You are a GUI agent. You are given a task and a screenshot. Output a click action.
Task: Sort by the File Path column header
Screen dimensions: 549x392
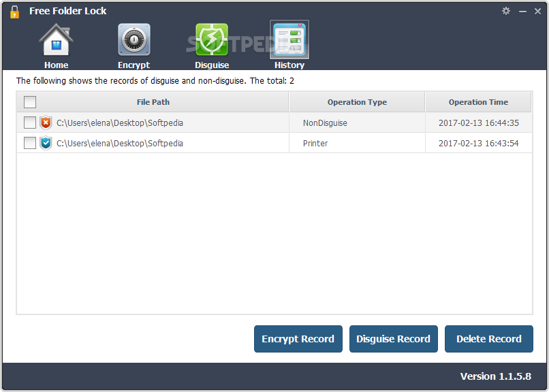click(x=153, y=102)
